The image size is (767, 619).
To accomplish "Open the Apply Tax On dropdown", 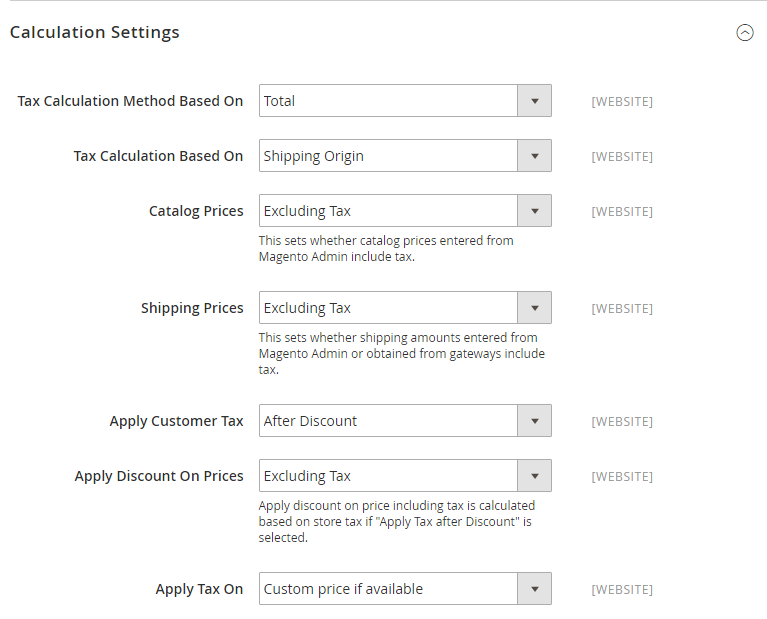I will (405, 589).
